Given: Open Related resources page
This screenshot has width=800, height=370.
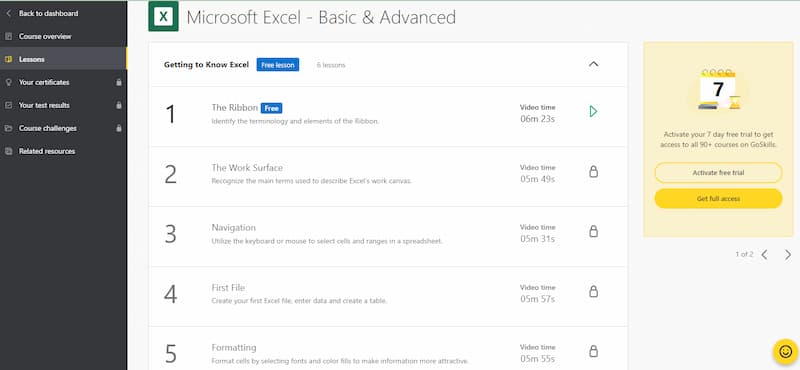Looking at the screenshot, I should click(47, 151).
